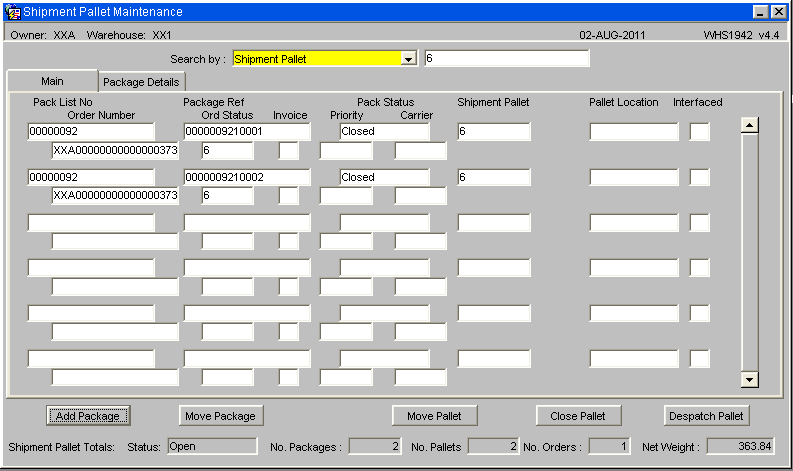Click the Pack List No column header
This screenshot has width=793, height=471.
click(63, 102)
